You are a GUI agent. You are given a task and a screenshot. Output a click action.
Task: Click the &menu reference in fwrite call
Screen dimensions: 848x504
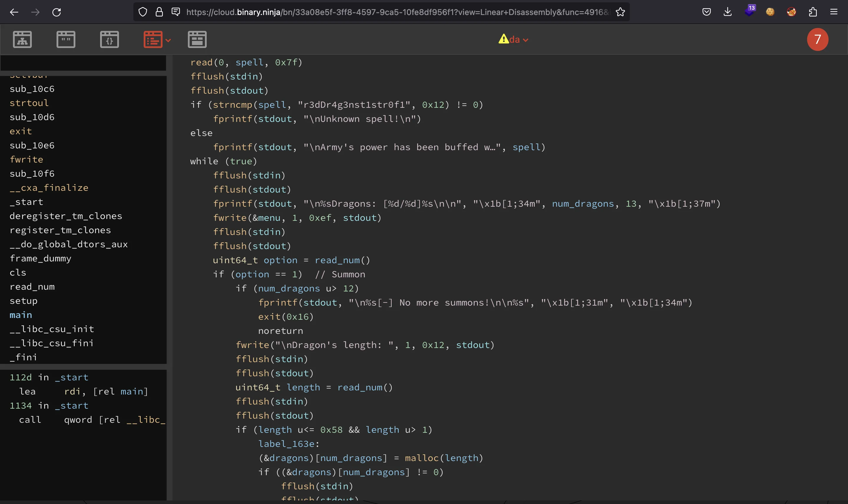tap(266, 218)
